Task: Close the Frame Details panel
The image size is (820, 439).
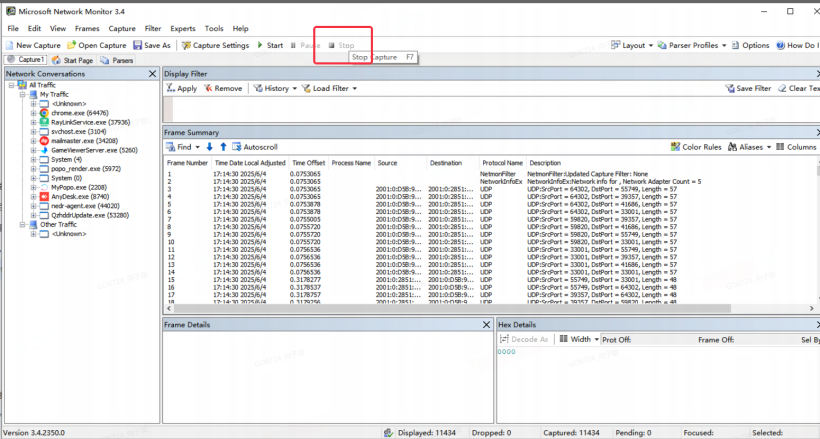Action: (x=486, y=325)
